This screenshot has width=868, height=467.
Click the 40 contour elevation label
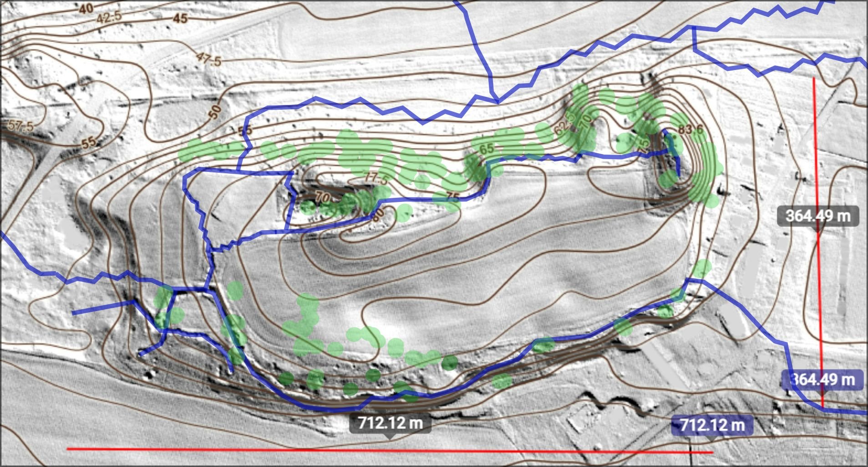pos(87,9)
